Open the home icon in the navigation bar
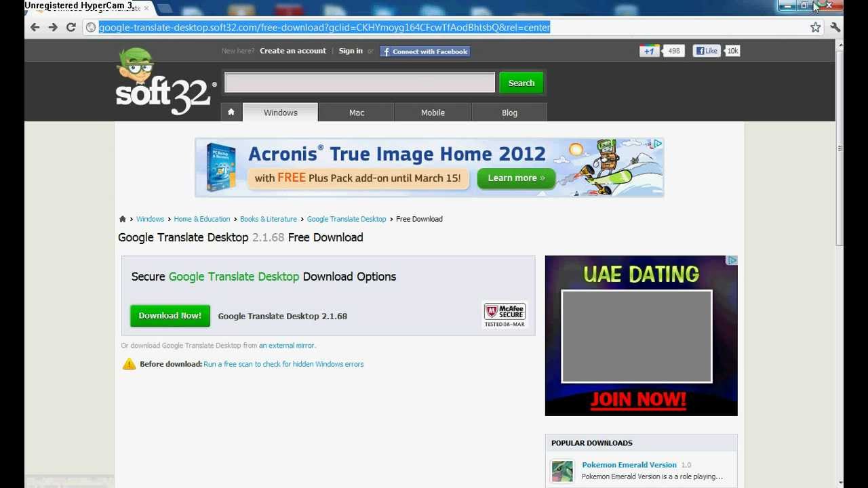This screenshot has height=488, width=868. [231, 113]
